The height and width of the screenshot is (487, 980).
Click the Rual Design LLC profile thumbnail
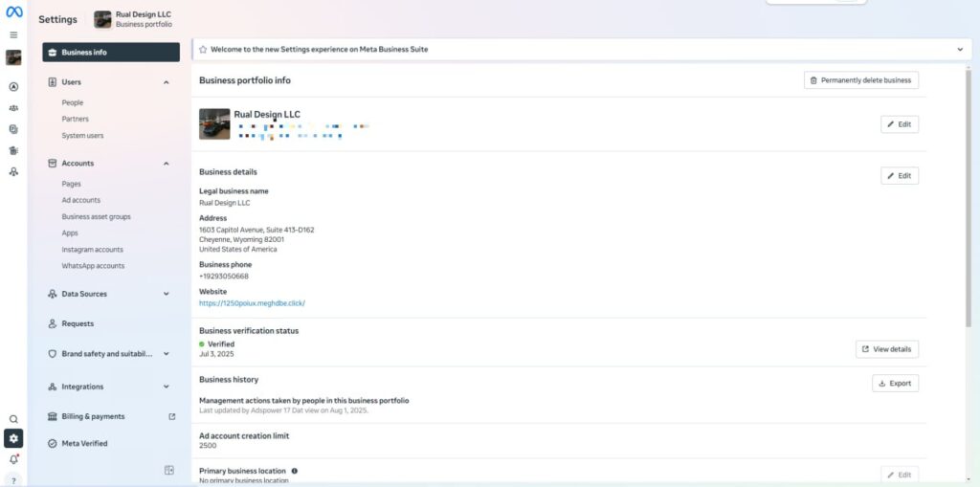(x=214, y=123)
